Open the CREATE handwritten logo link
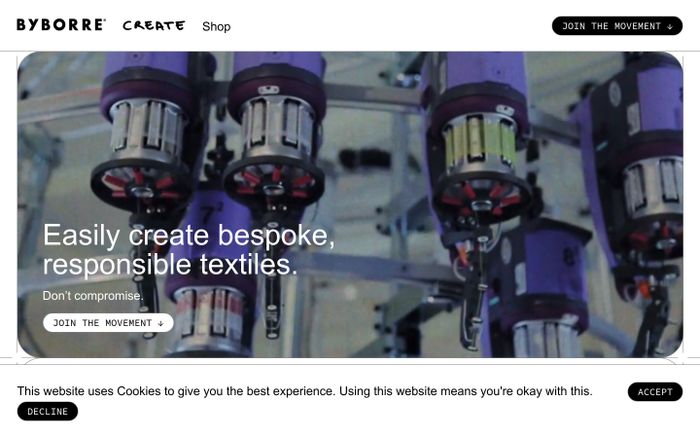This screenshot has width=700, height=438. click(154, 26)
